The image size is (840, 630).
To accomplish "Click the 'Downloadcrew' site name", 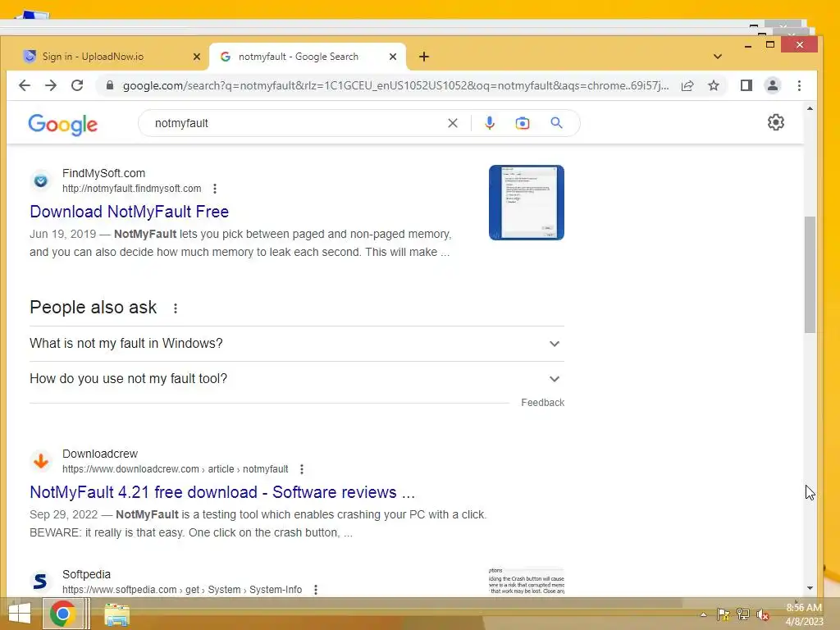I will click(99, 454).
